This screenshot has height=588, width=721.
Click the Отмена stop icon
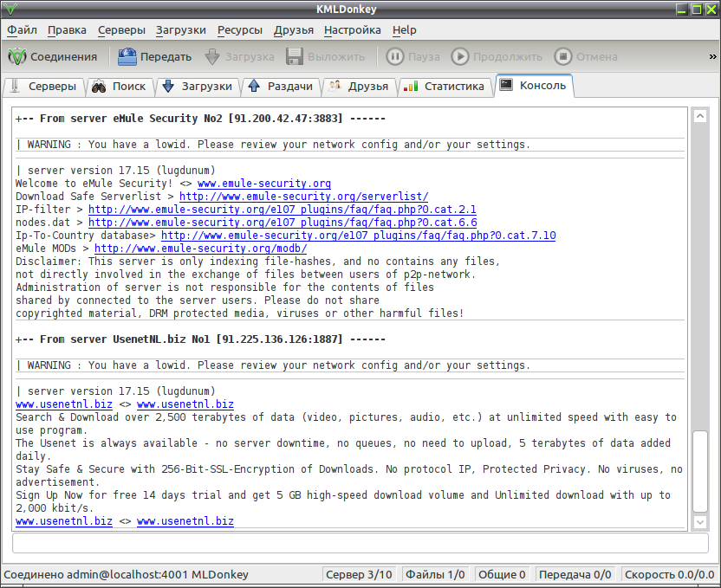click(x=562, y=56)
